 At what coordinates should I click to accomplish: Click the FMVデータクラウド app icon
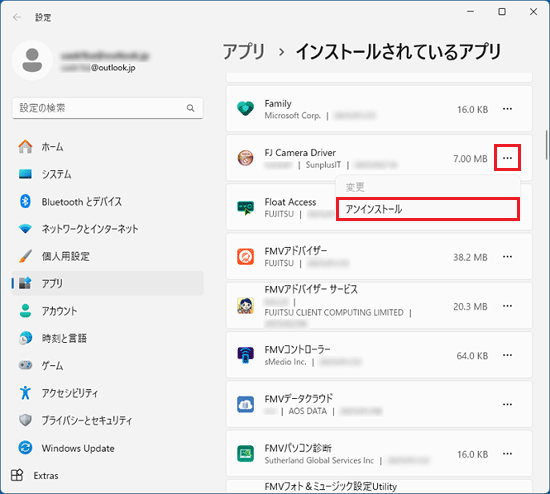pos(245,404)
